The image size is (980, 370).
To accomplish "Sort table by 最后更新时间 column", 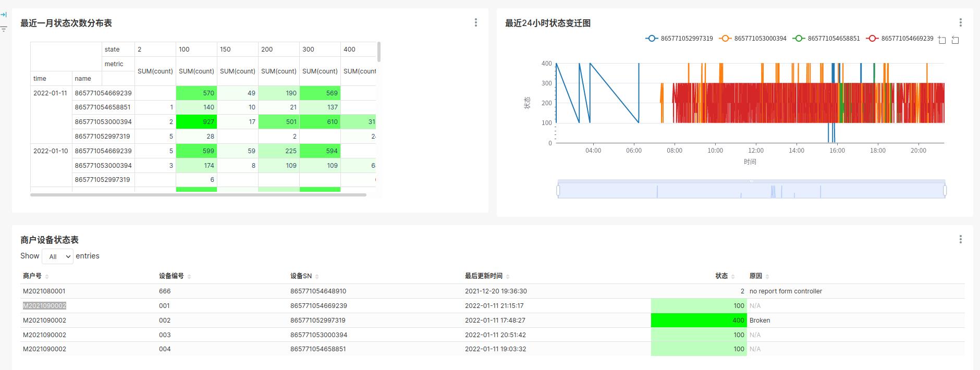I will 487,276.
